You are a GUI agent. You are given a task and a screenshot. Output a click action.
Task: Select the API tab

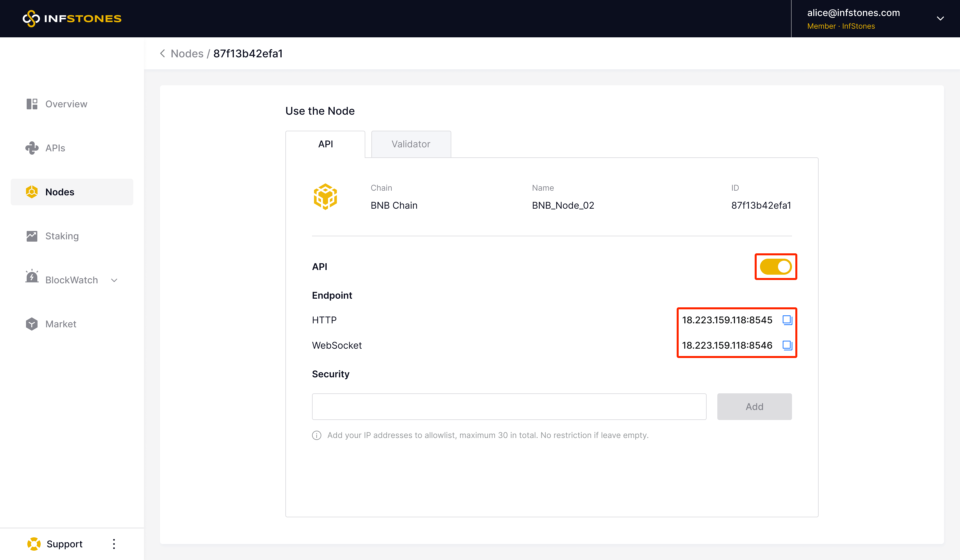click(325, 144)
